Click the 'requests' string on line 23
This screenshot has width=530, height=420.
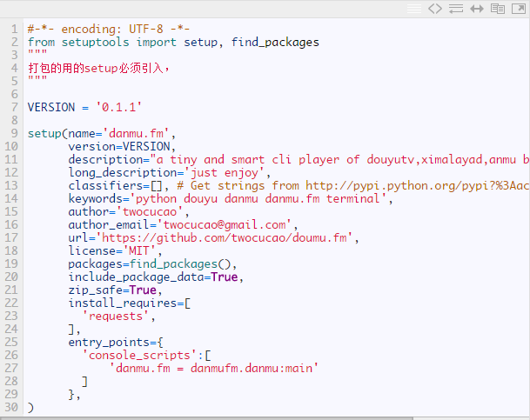tap(116, 316)
